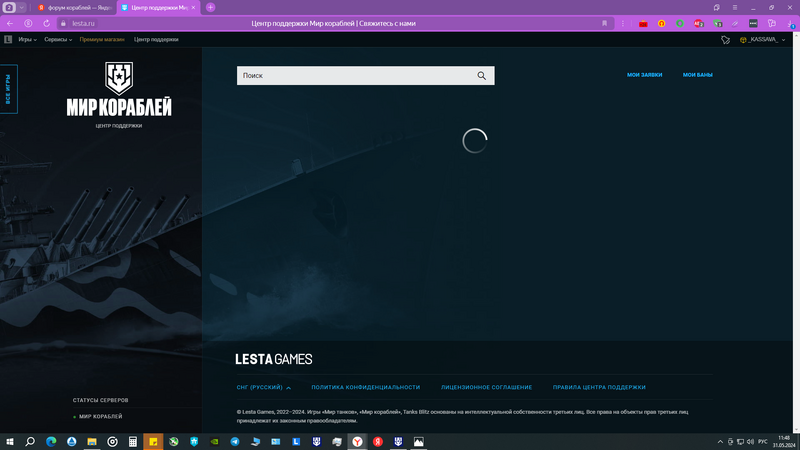Open Sticky Notes from taskbar
Screen dimensions: 800x450
coord(153,442)
